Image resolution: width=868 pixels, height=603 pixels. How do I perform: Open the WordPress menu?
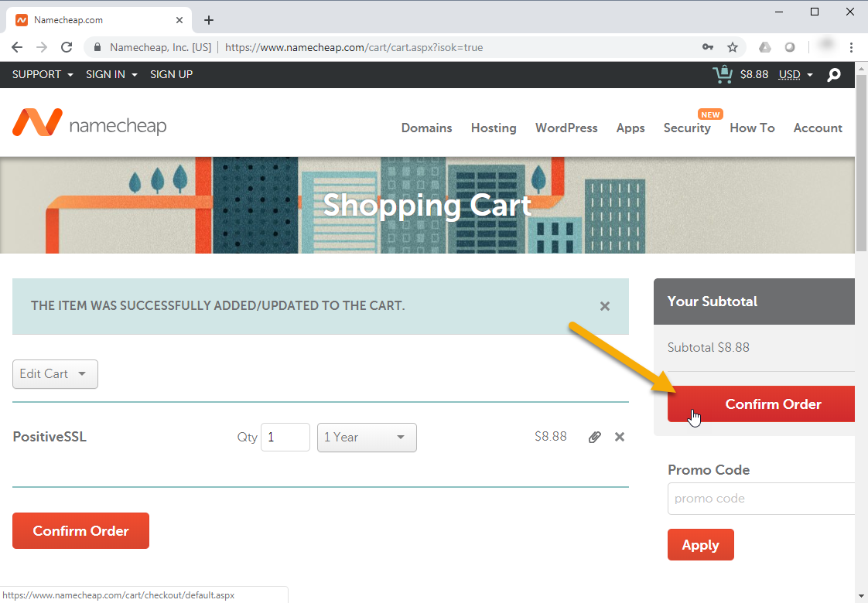pos(566,128)
